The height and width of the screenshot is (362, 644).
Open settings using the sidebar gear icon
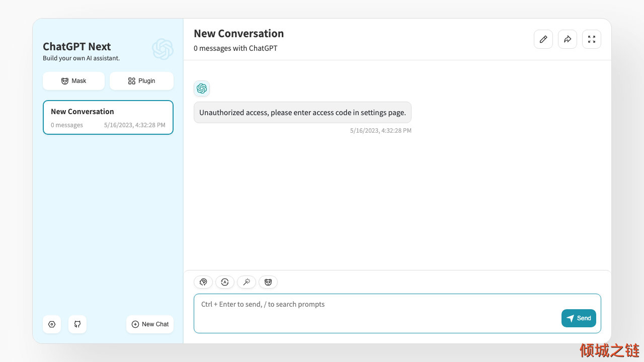(x=52, y=324)
